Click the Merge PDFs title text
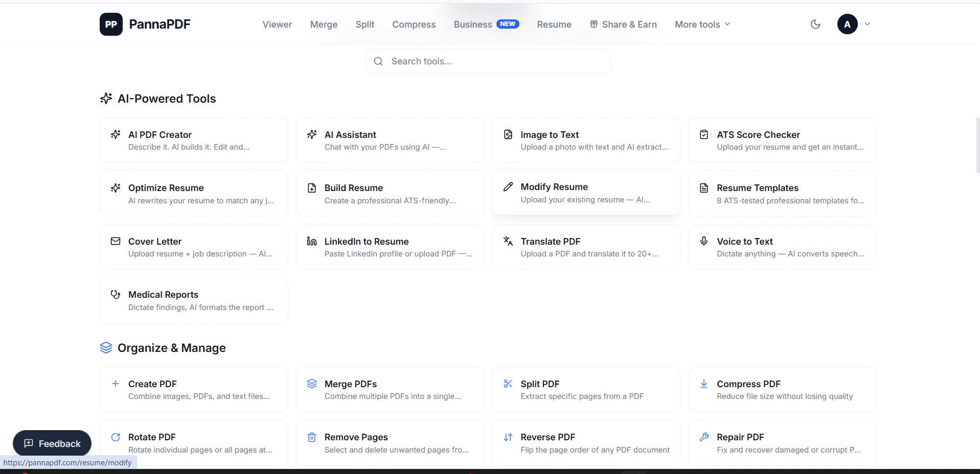Viewport: 980px width, 474px height. coord(351,384)
